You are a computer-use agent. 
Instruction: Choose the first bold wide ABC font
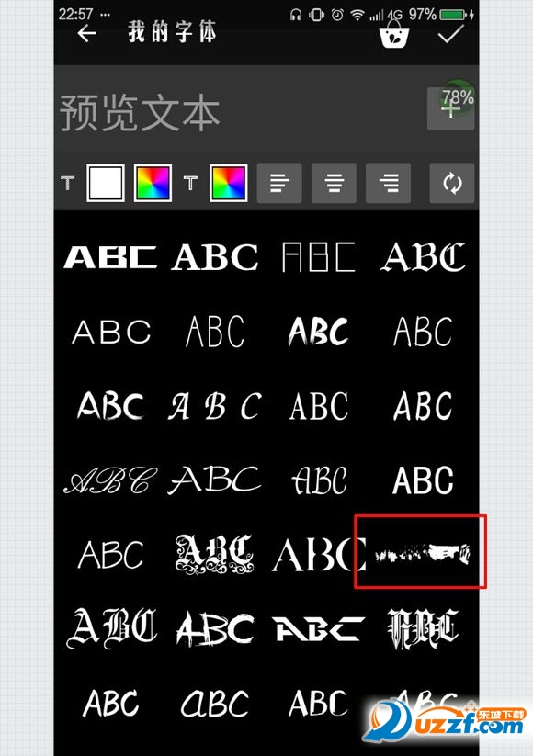pyautogui.click(x=110, y=257)
